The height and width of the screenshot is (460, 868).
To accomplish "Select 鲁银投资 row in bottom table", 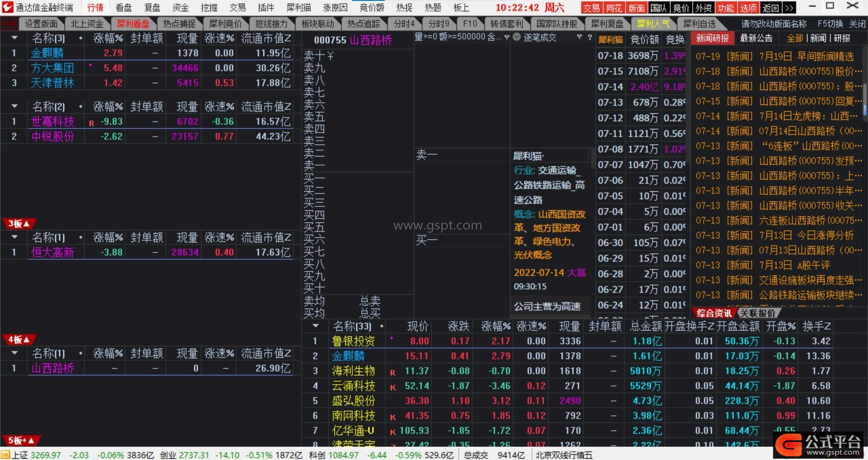I will pyautogui.click(x=567, y=341).
